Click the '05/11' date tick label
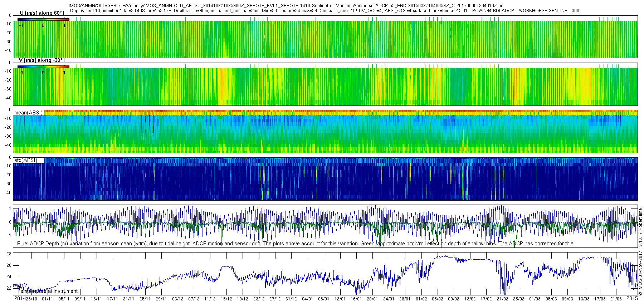 (x=64, y=299)
